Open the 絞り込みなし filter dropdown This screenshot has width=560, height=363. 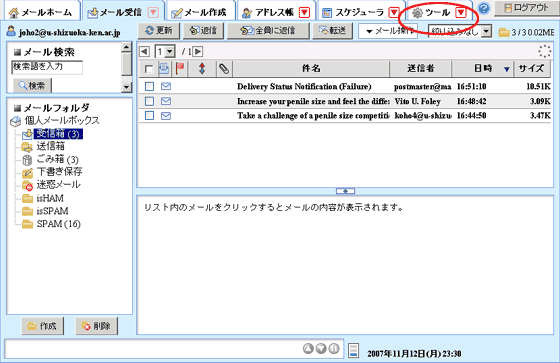(x=460, y=31)
